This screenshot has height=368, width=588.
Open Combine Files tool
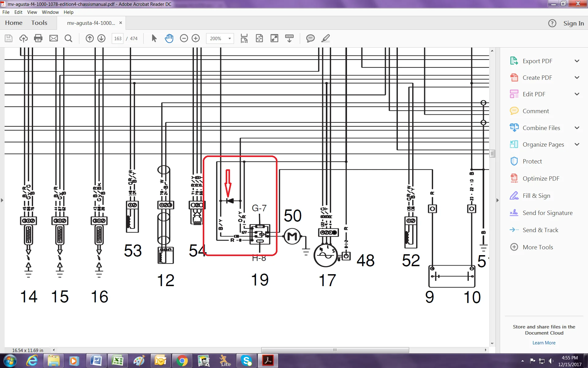(x=541, y=128)
